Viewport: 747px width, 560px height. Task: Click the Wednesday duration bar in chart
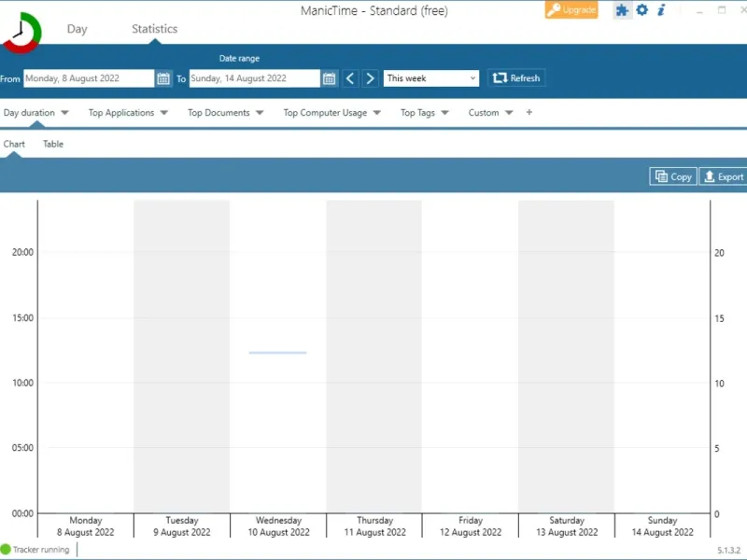point(277,353)
